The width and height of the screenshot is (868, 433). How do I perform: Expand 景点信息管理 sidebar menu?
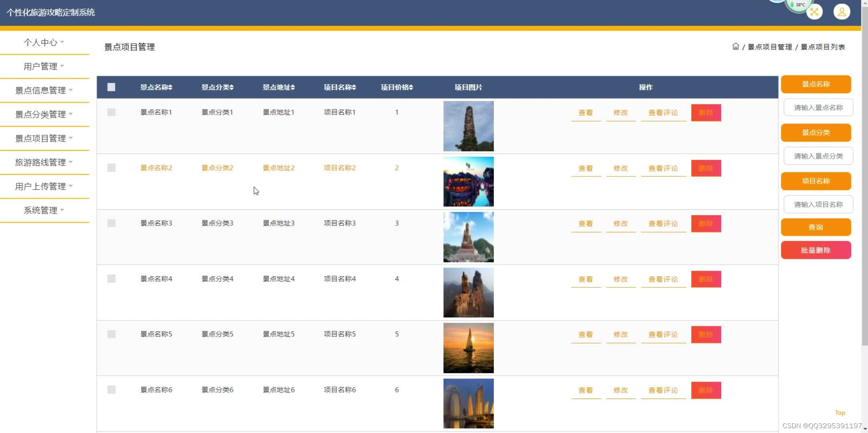point(44,91)
